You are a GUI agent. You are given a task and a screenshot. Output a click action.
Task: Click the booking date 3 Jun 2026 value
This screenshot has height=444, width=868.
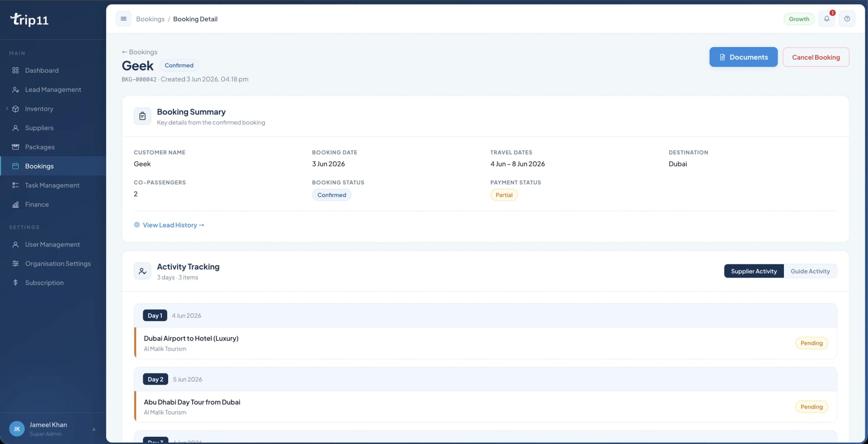328,164
